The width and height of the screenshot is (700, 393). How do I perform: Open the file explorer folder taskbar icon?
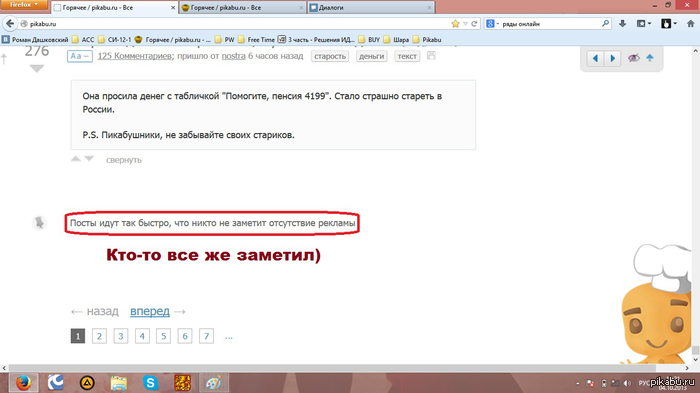(x=119, y=383)
